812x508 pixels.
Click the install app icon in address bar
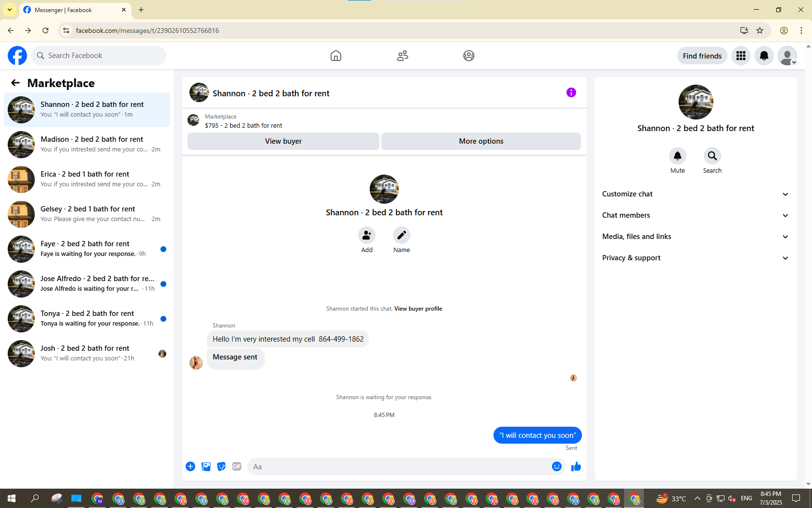coord(744,30)
